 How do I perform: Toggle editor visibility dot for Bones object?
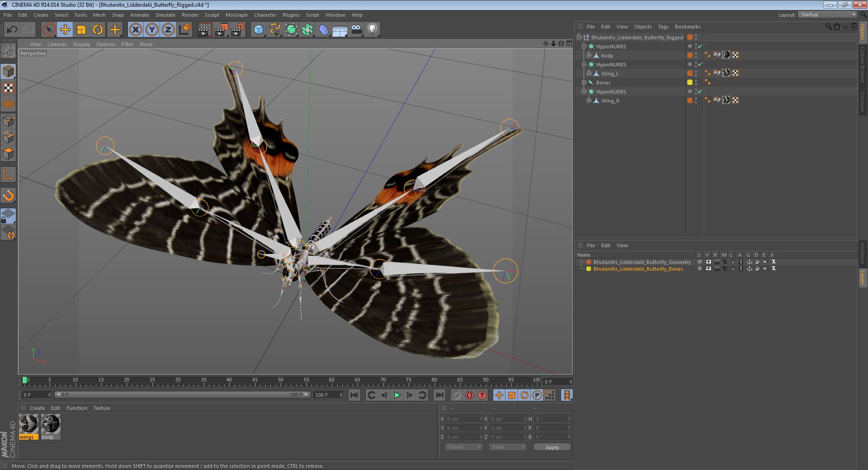click(696, 81)
